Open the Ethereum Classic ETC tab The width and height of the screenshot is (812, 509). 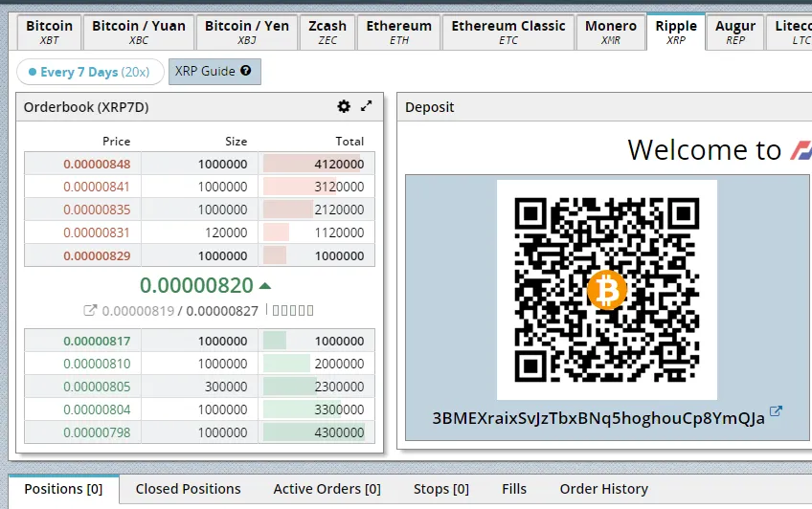pyautogui.click(x=508, y=33)
